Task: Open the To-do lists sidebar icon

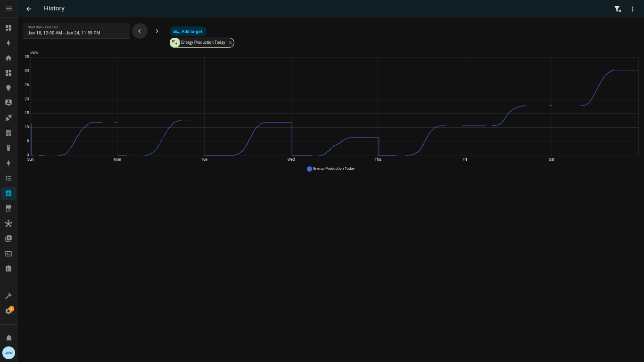Action: [x=8, y=178]
